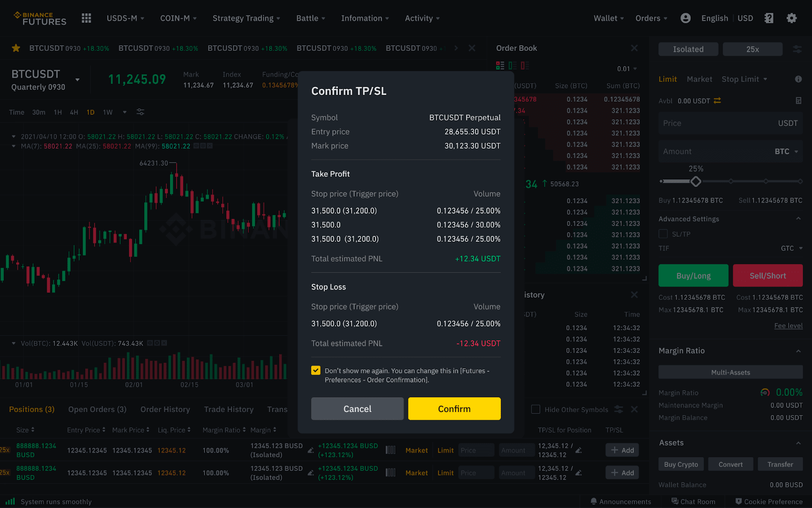Click Sell/Short button

768,276
